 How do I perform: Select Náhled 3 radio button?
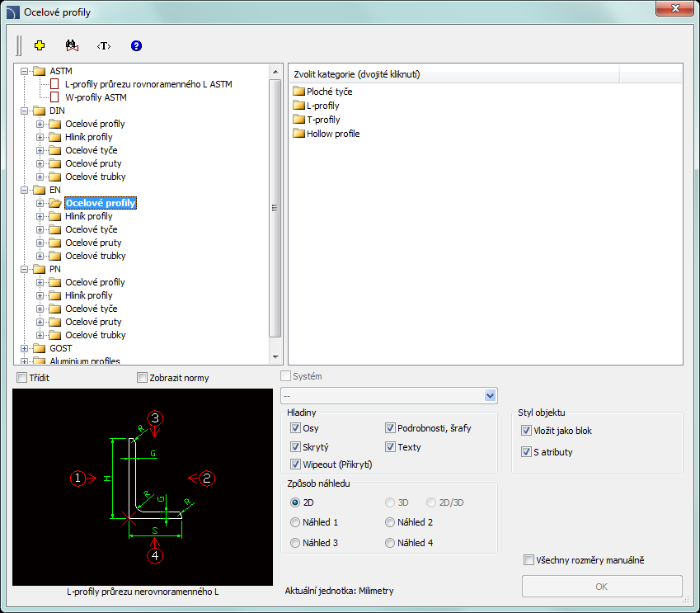(x=295, y=542)
